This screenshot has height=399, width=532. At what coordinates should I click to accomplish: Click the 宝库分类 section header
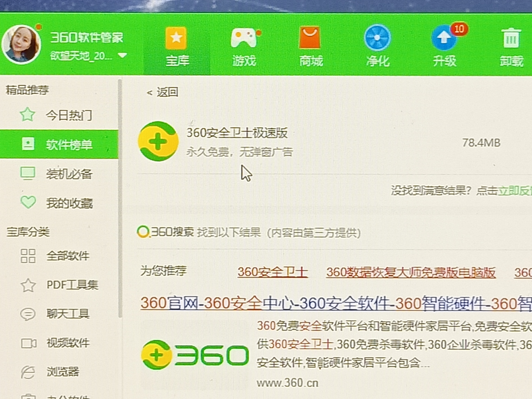pos(28,232)
